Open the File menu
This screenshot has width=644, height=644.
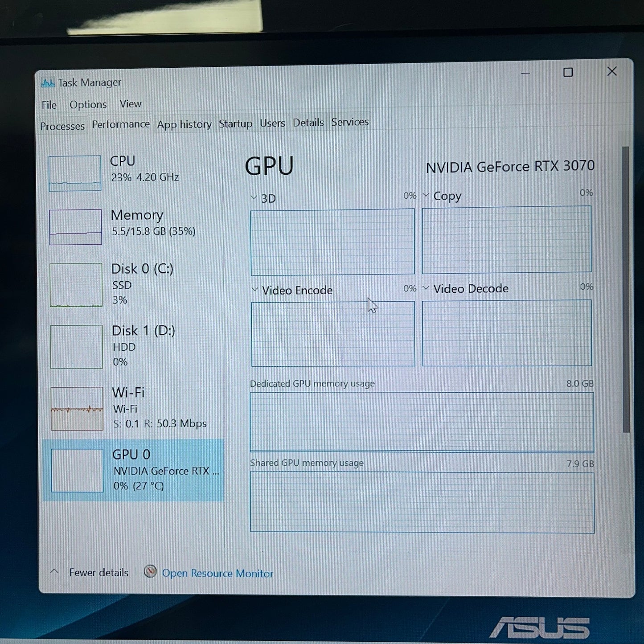click(x=49, y=105)
